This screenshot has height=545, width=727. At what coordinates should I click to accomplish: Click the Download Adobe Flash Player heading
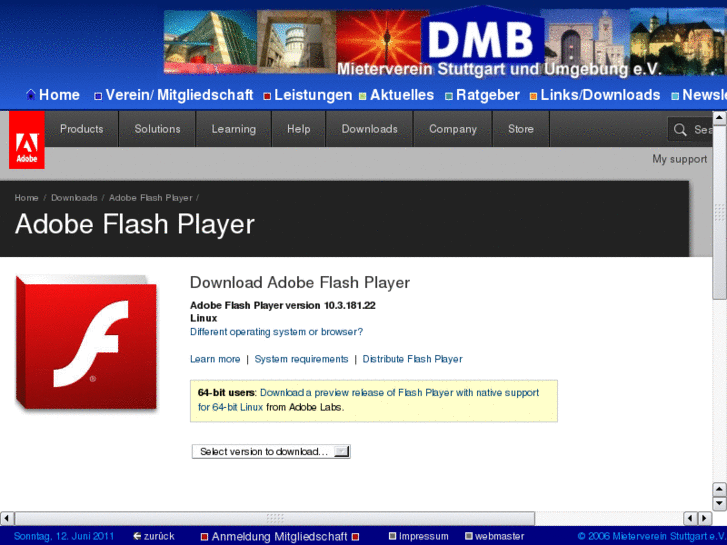coord(300,282)
